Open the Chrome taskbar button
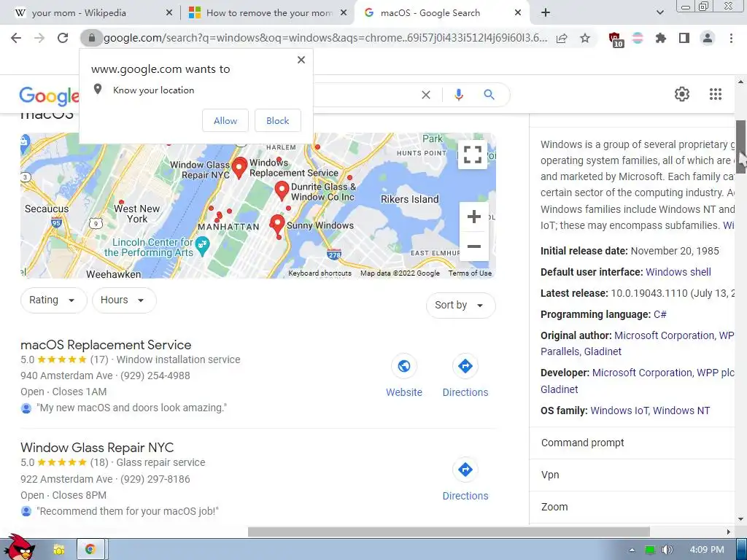This screenshot has width=747, height=560. click(90, 550)
